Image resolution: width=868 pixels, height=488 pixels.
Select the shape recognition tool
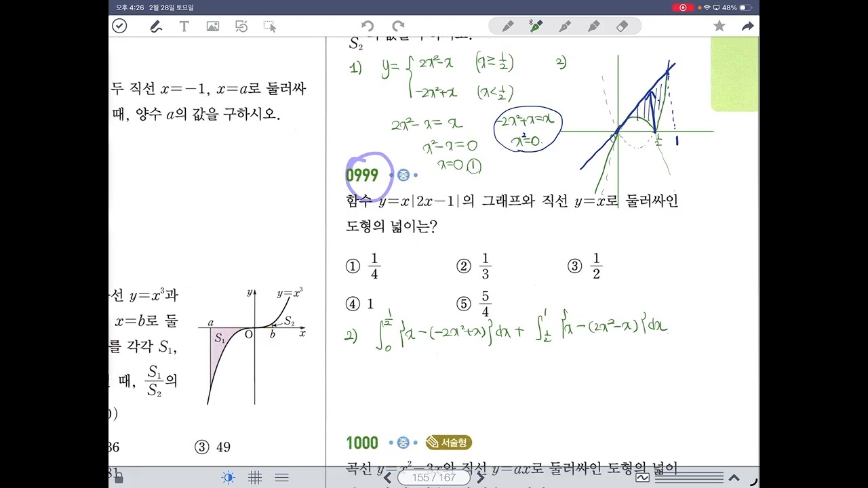(241, 26)
